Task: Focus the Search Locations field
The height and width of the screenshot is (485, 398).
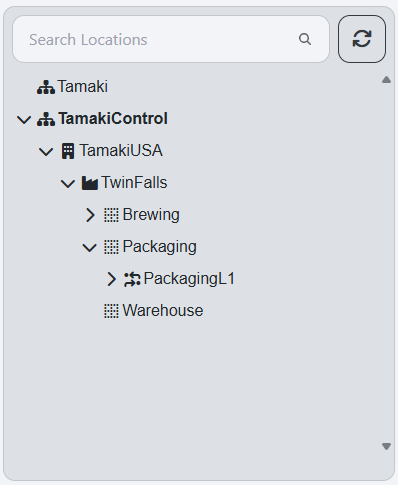Action: [x=171, y=39]
